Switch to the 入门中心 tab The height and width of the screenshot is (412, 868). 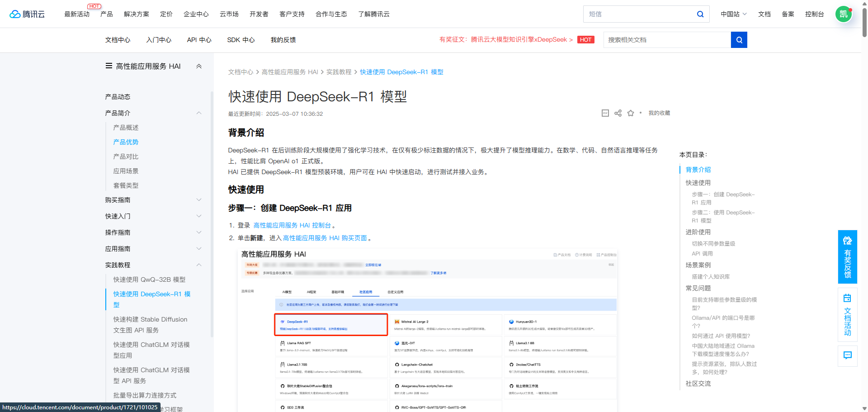159,40
